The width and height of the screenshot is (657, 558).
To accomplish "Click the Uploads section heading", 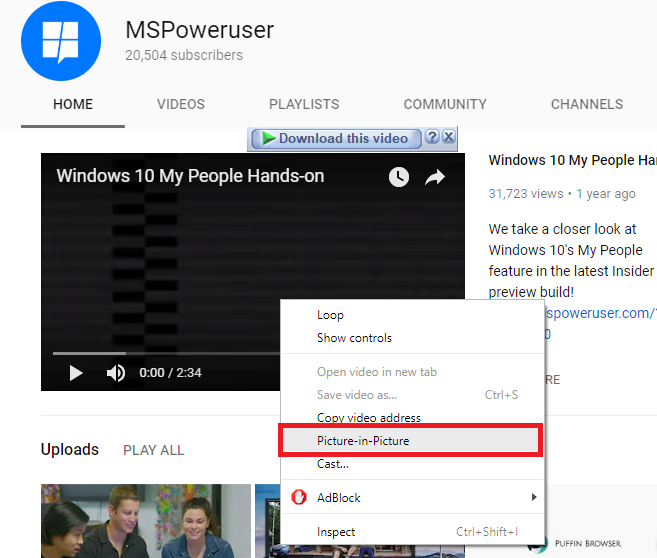I will [70, 450].
